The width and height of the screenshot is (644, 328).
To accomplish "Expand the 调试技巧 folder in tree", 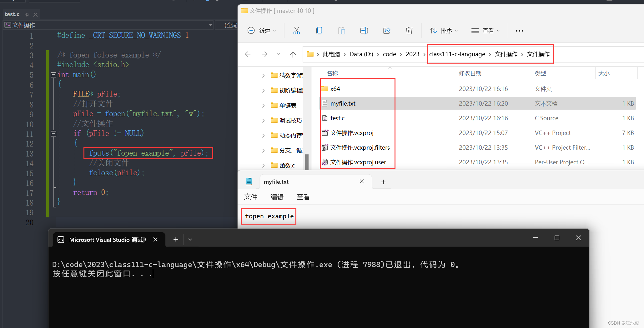I will 263,121.
